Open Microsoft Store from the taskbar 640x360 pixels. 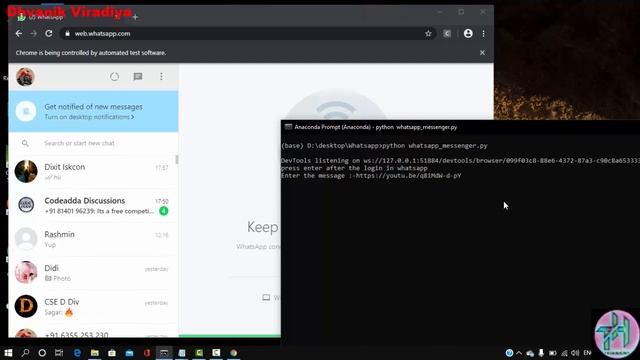point(112,353)
